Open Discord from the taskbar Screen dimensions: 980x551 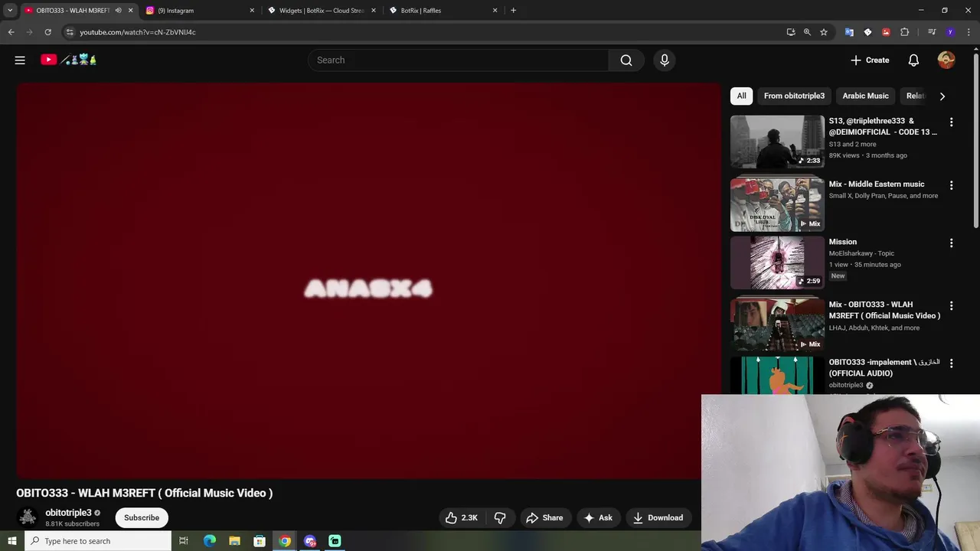310,541
